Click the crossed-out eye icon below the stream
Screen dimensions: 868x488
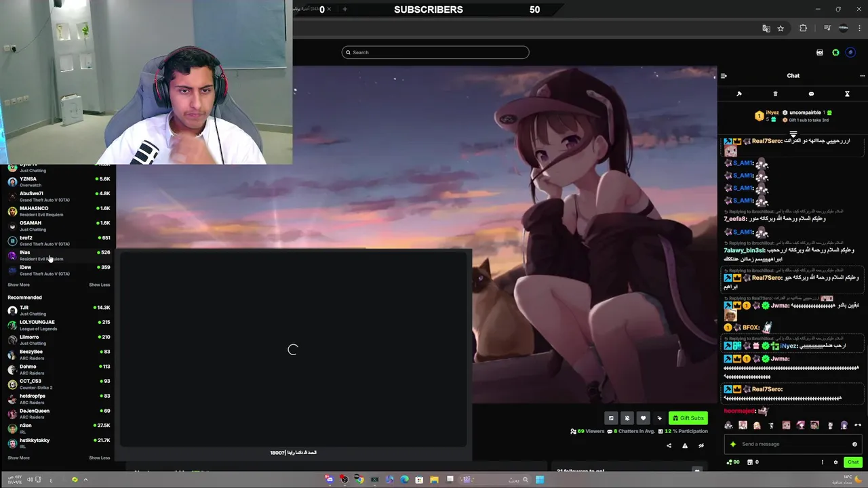(701, 445)
